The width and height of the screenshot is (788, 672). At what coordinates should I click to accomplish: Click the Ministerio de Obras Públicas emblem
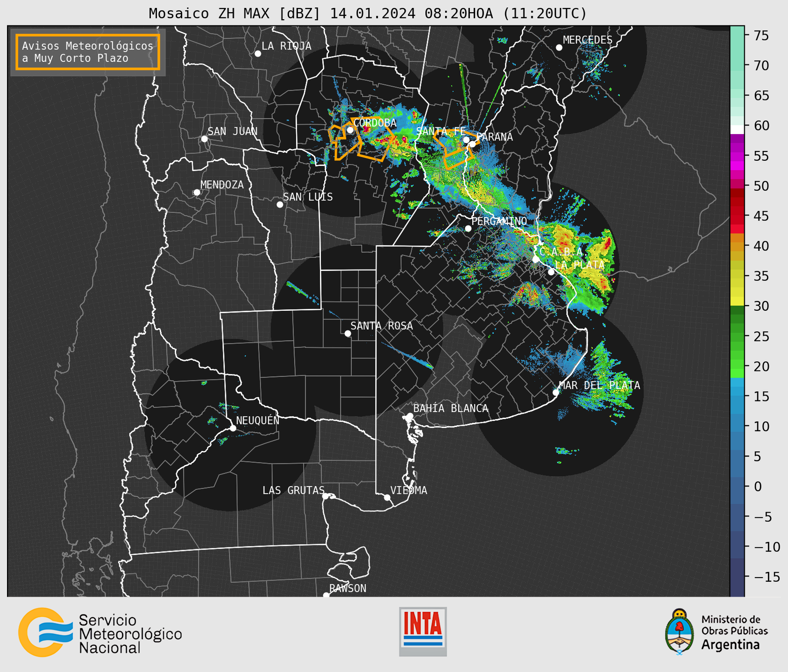[679, 631]
